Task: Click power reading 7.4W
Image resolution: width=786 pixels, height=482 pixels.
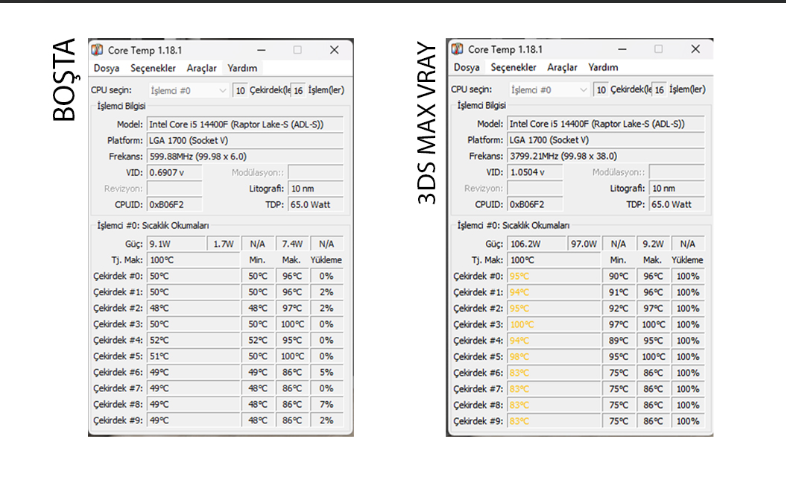Action: coord(292,244)
